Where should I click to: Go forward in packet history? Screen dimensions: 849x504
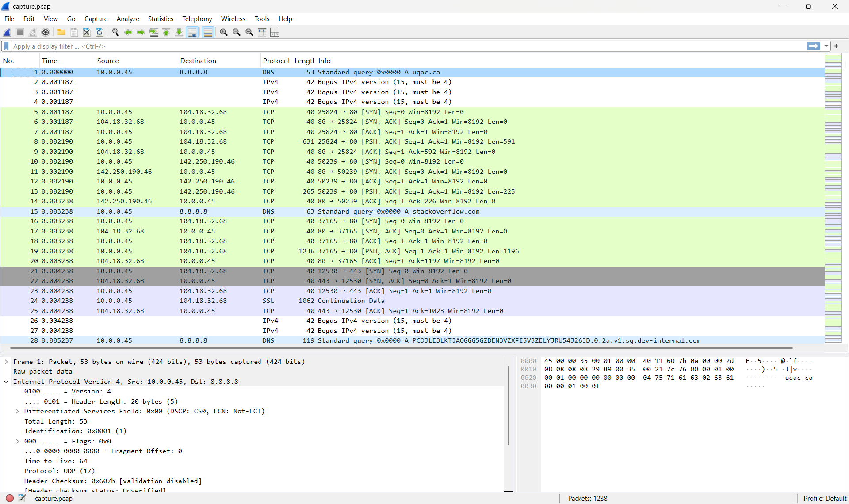point(141,32)
